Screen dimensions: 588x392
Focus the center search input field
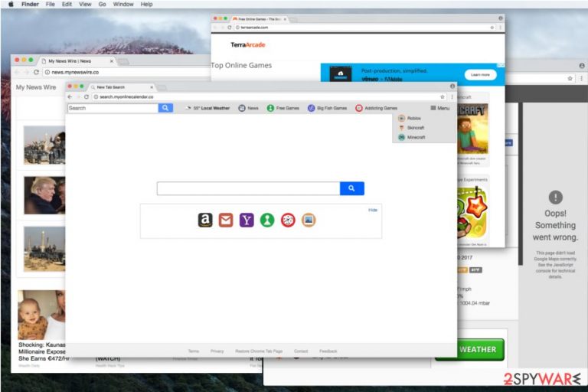click(x=248, y=188)
